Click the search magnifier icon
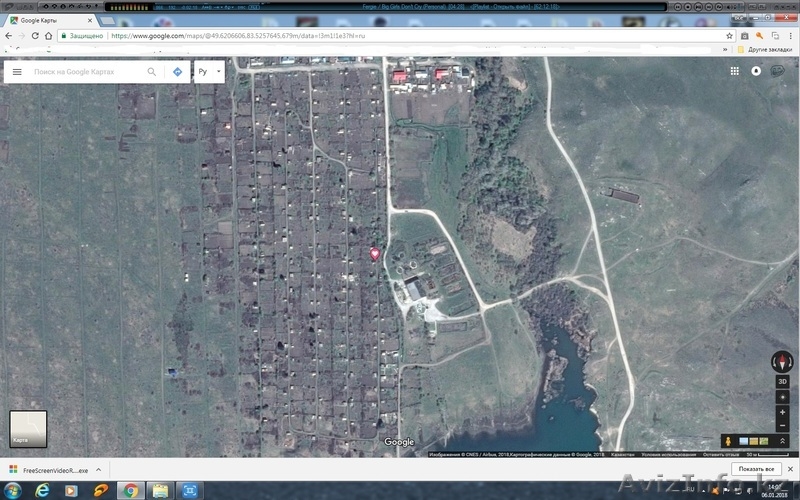800x500 pixels. tap(152, 72)
